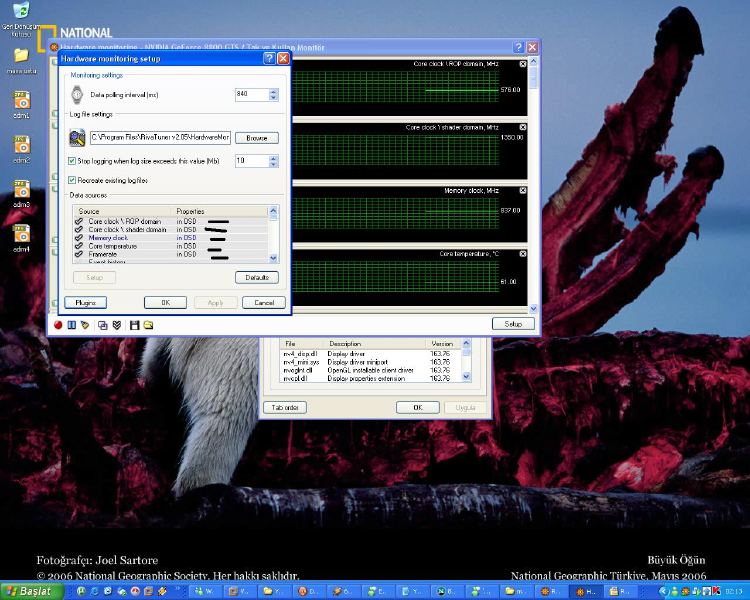Toggle checkmark for Memory clock source
This screenshot has width=750, height=600.
(x=79, y=238)
